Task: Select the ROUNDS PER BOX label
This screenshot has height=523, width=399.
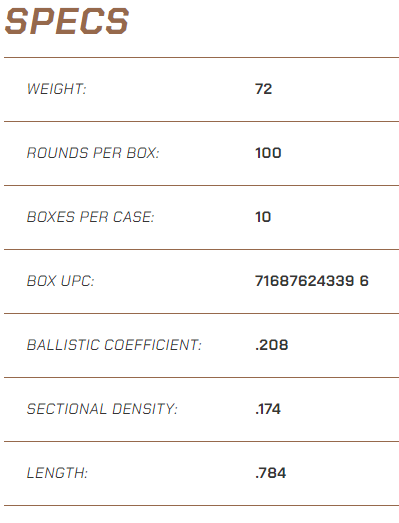Action: point(93,153)
